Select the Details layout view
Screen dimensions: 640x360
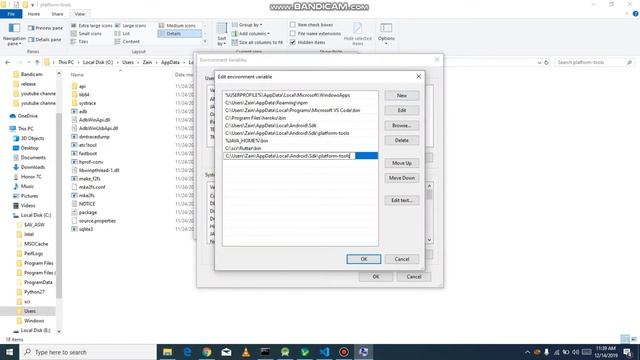[180, 33]
